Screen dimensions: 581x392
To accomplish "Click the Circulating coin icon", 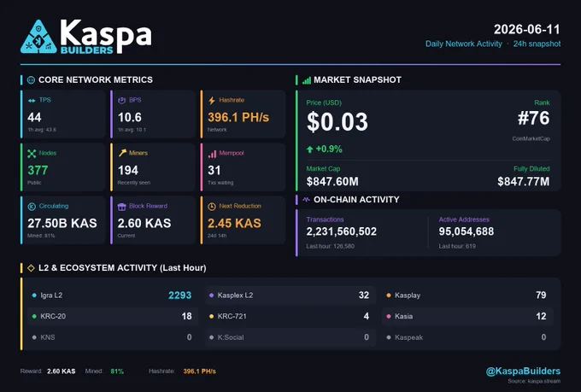I will (x=32, y=207).
